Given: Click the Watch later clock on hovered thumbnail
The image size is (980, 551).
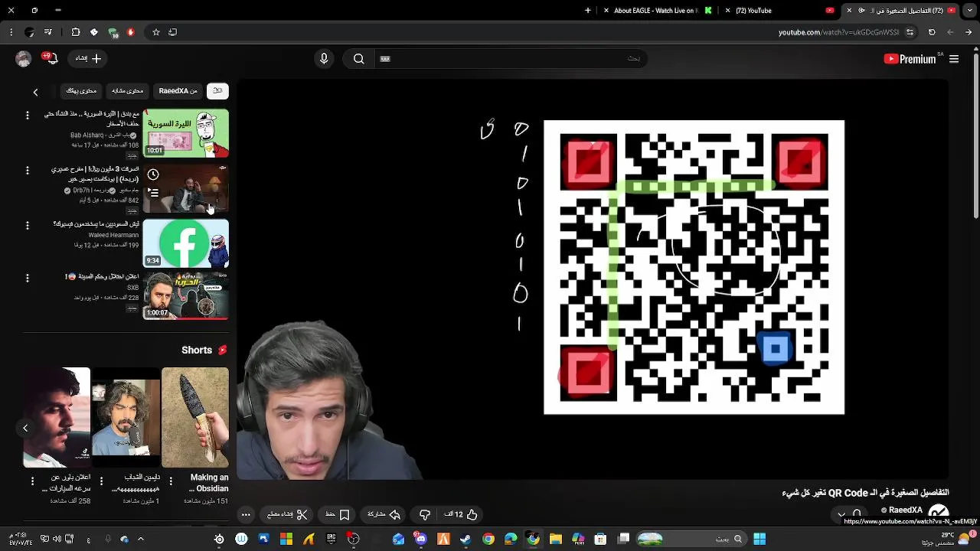Looking at the screenshot, I should click(153, 174).
